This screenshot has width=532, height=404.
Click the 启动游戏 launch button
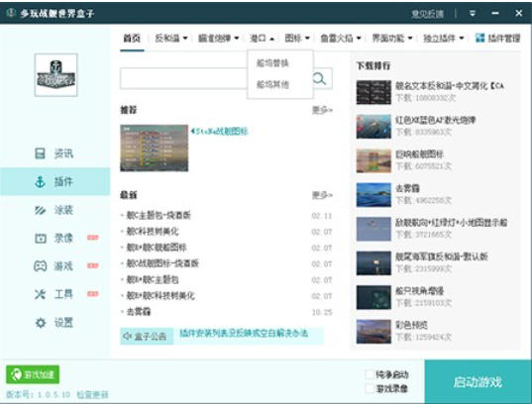click(478, 382)
